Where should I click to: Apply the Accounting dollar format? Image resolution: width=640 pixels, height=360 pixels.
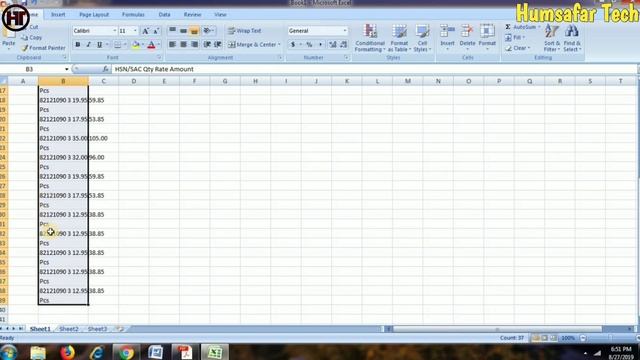click(x=293, y=44)
